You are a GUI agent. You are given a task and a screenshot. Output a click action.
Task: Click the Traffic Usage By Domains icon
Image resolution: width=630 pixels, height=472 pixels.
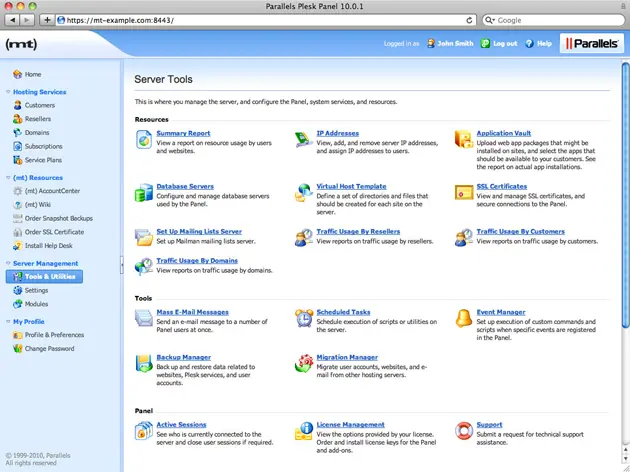tap(144, 266)
